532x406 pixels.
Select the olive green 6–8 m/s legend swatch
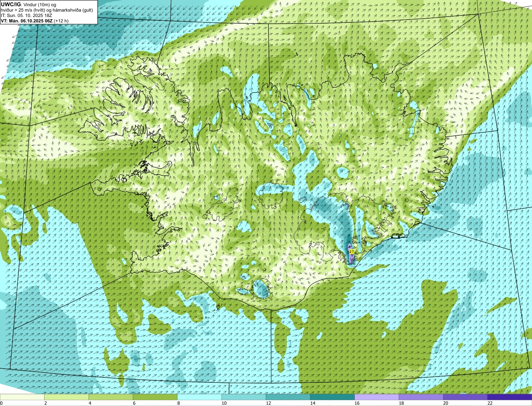[155, 397]
